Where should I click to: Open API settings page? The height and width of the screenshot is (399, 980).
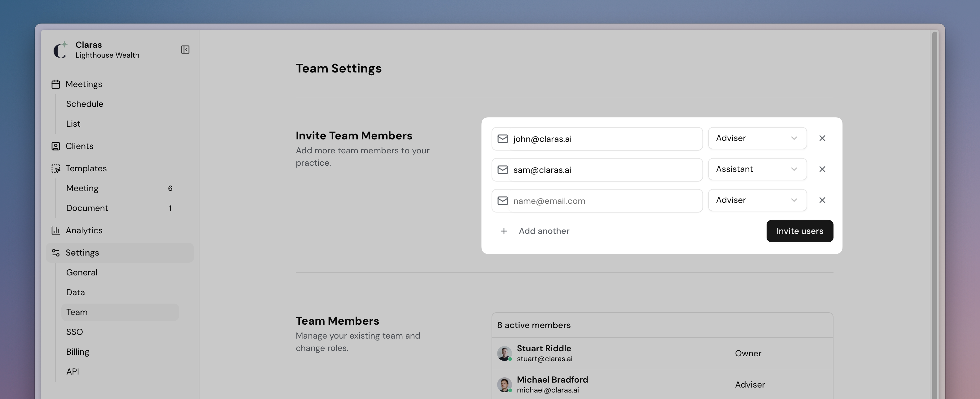[120, 372]
